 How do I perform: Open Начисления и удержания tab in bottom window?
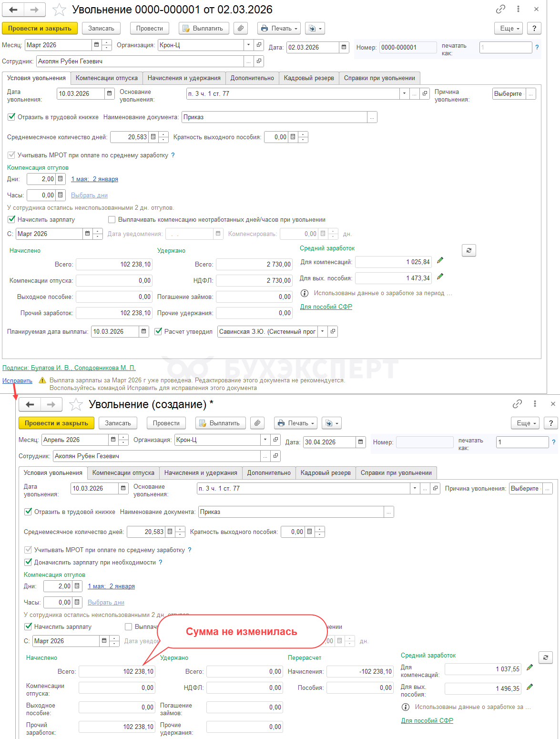[x=201, y=473]
